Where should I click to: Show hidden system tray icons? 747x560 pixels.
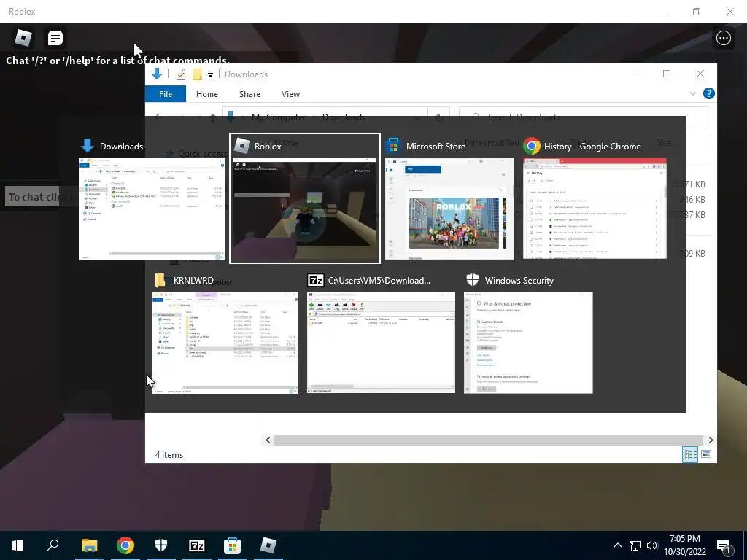[617, 545]
